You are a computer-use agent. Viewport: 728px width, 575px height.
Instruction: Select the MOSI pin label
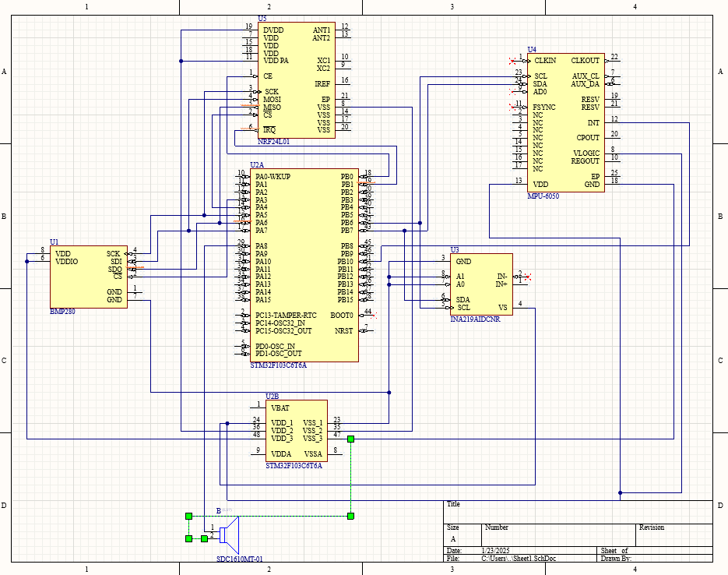(272, 100)
